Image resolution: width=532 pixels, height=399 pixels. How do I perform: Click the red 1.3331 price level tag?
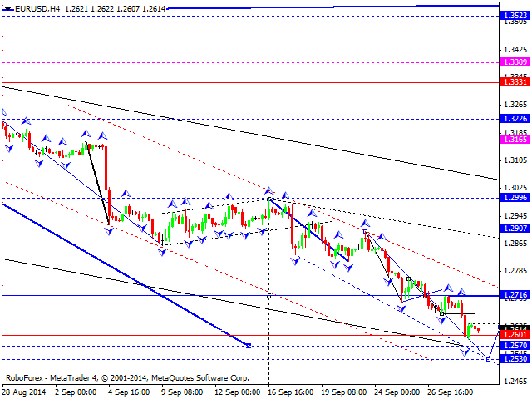512,81
